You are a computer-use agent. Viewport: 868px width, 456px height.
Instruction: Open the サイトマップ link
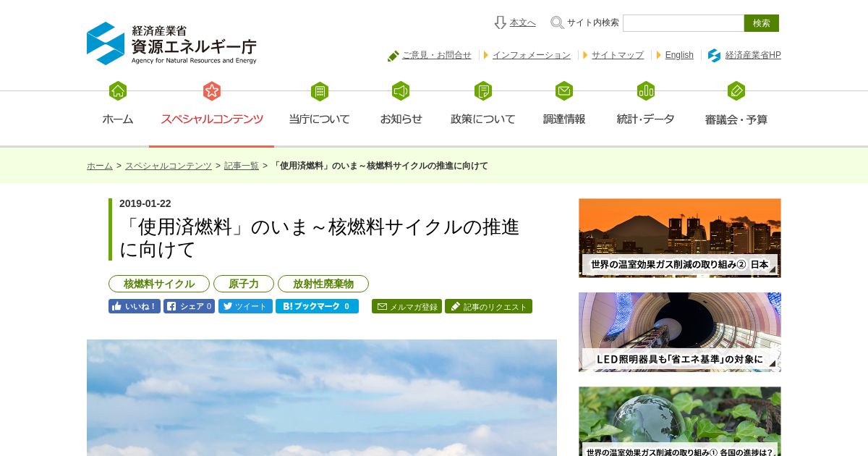coord(618,55)
